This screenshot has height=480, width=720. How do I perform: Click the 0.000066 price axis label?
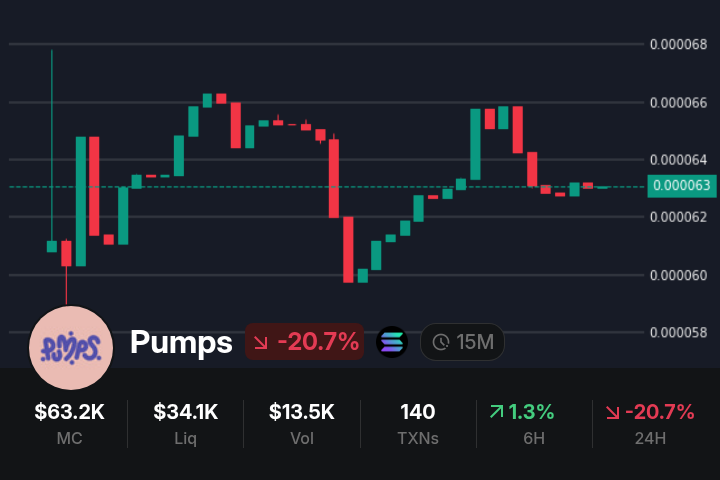click(678, 102)
